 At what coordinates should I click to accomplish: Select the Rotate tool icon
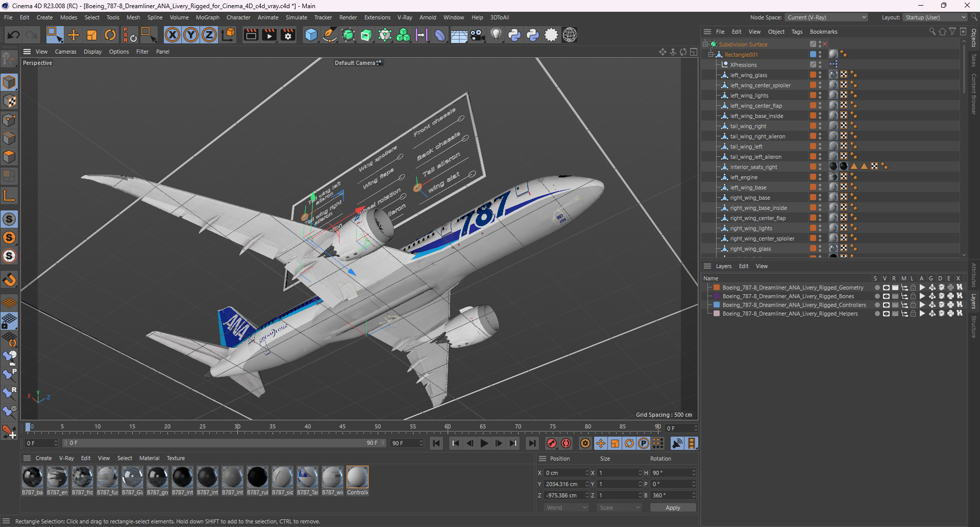click(x=110, y=35)
